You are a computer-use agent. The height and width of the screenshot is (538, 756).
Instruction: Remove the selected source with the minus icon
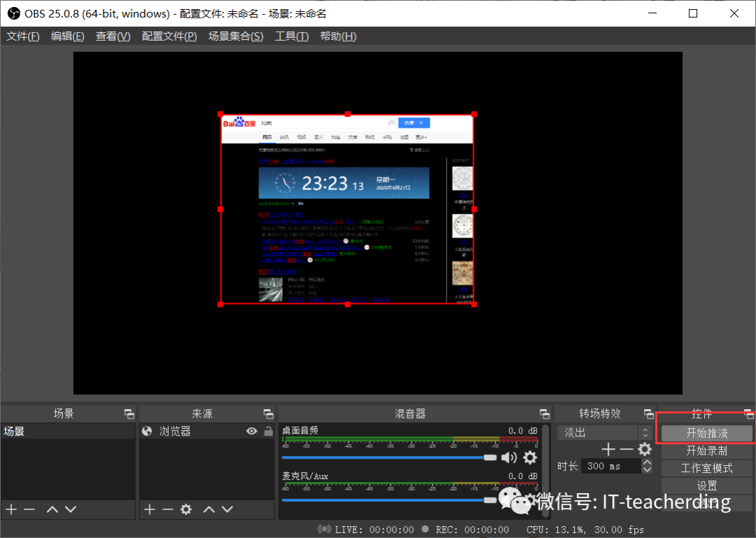point(168,509)
